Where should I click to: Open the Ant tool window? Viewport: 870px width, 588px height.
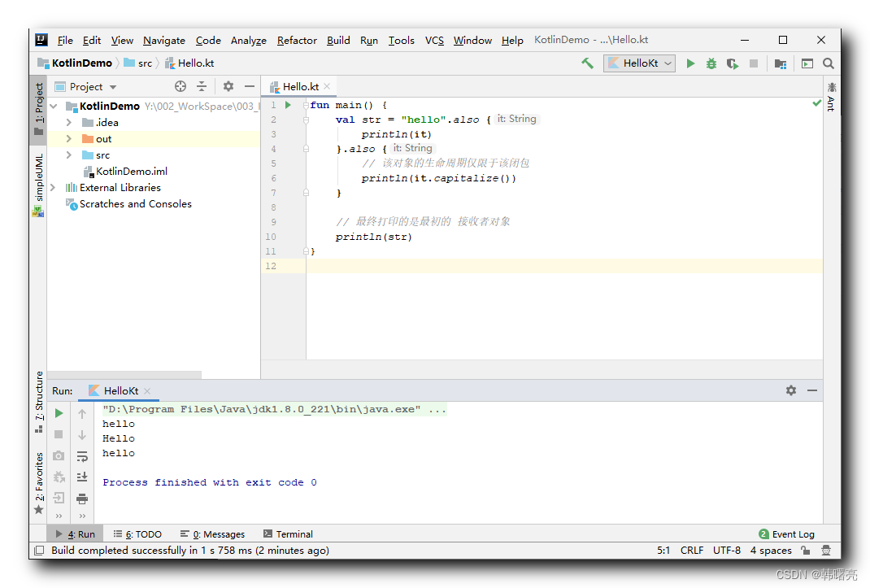click(x=831, y=95)
